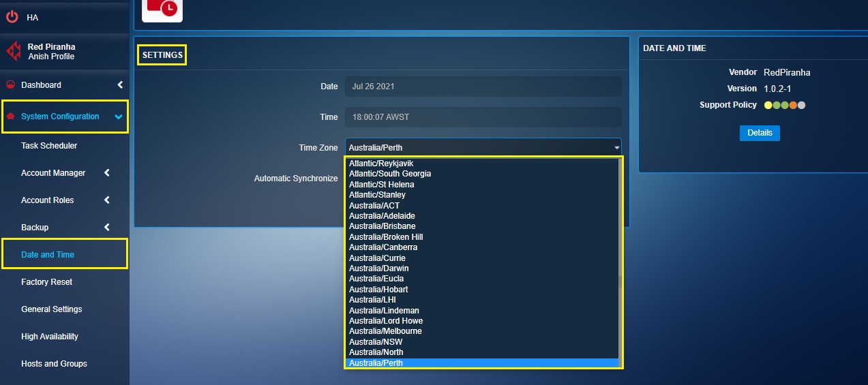Open General Settings menu item

click(x=52, y=309)
